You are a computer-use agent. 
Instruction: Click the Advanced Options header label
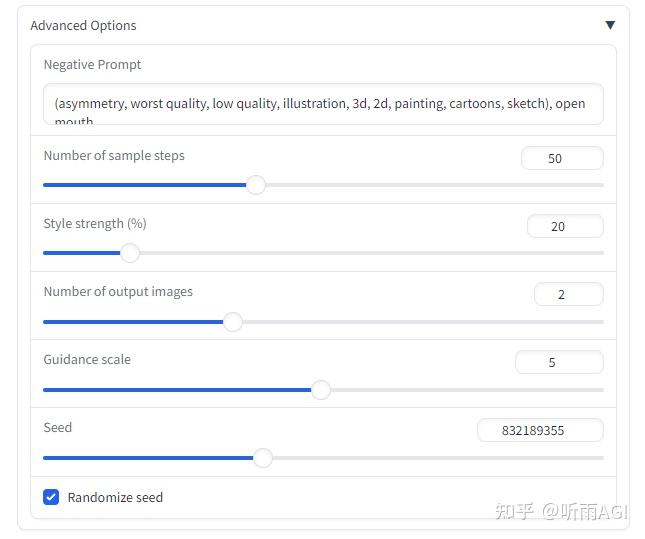pos(83,26)
